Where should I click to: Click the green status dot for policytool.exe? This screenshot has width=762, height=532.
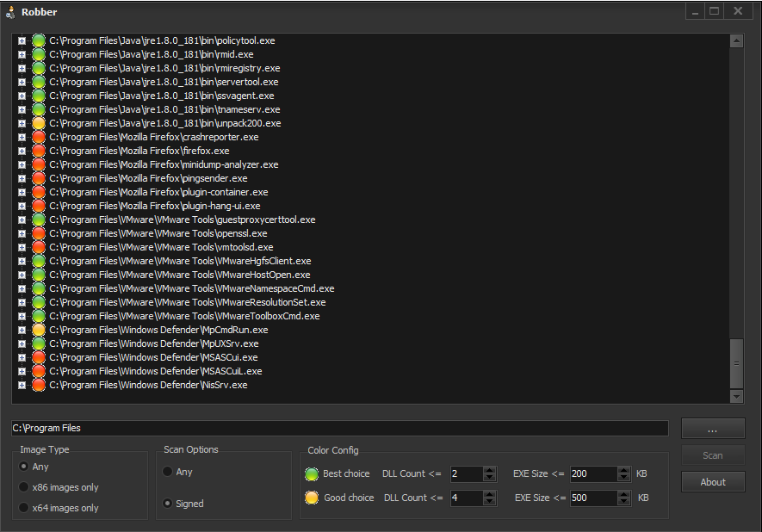coord(39,40)
